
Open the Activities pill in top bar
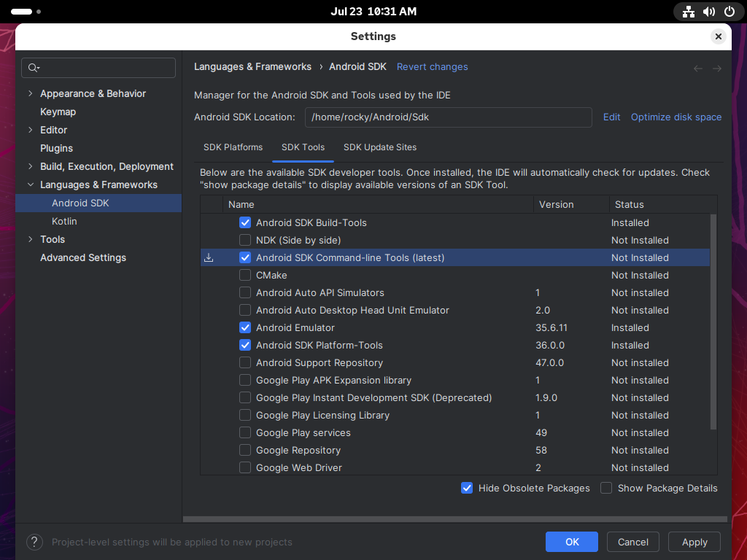tap(26, 12)
